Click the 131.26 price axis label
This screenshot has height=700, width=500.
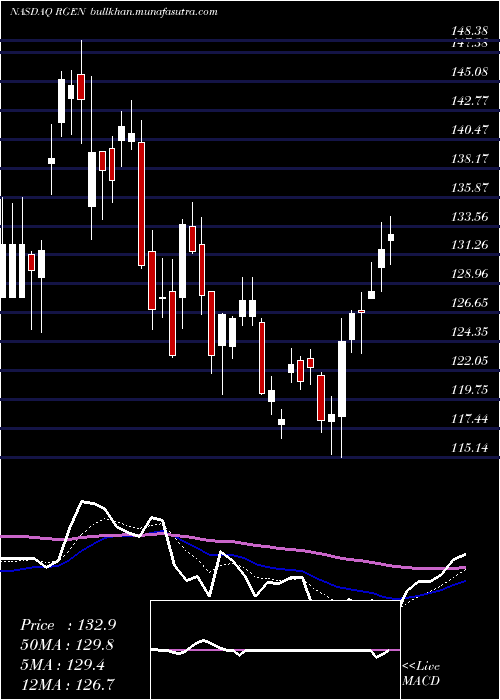469,245
